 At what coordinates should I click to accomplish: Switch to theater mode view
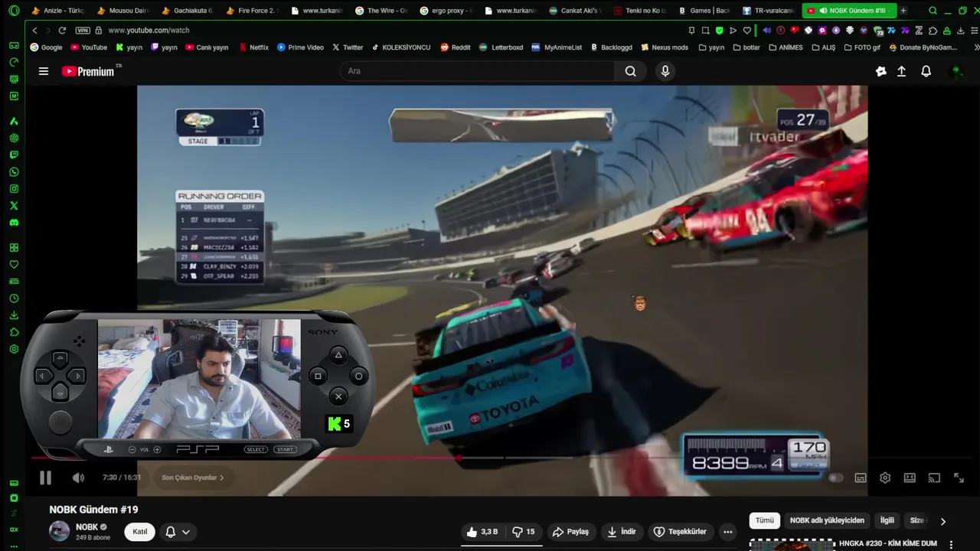(x=910, y=478)
